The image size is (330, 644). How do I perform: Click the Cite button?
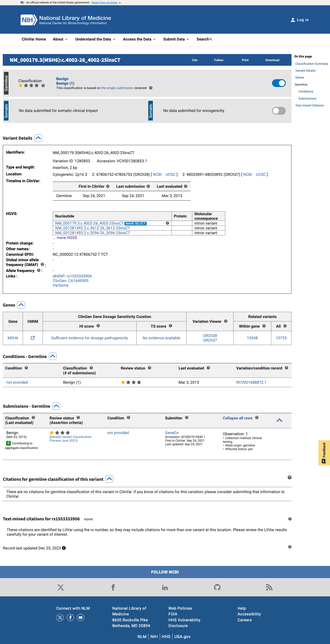195,60
